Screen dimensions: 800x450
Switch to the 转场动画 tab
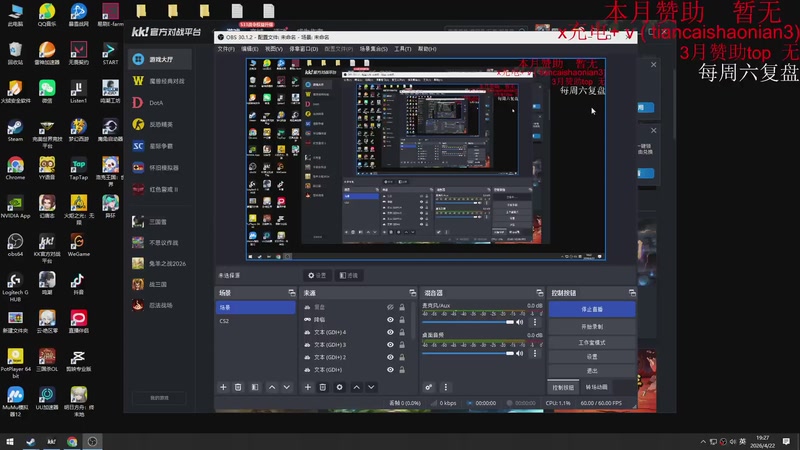(x=596, y=387)
